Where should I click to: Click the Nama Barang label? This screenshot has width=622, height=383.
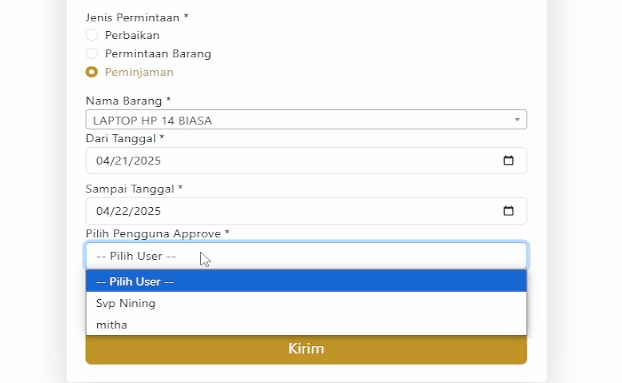click(128, 101)
